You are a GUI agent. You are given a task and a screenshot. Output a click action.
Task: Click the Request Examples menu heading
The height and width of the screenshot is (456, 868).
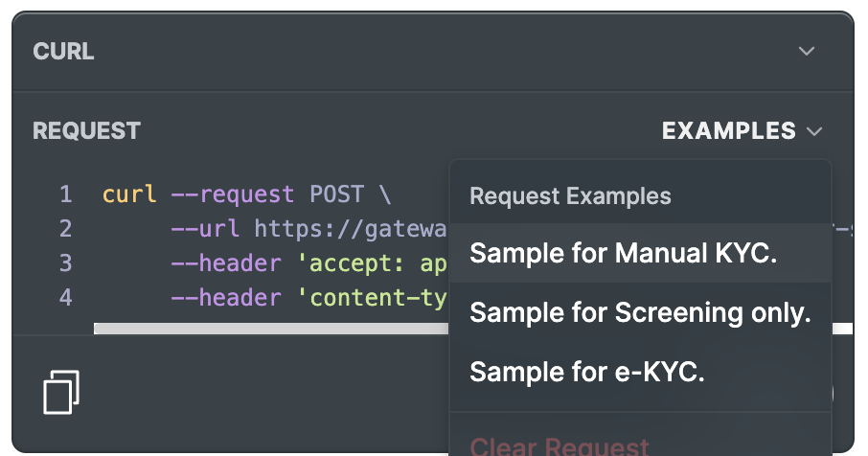(570, 196)
